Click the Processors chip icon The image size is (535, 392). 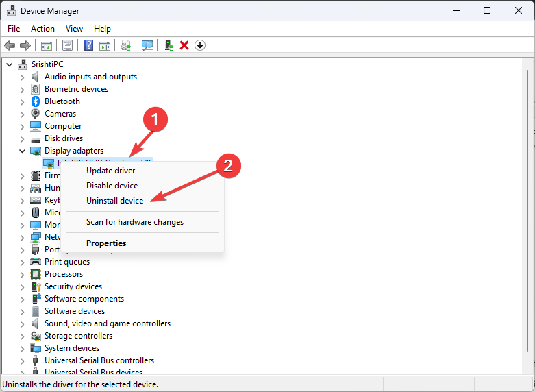pos(36,274)
